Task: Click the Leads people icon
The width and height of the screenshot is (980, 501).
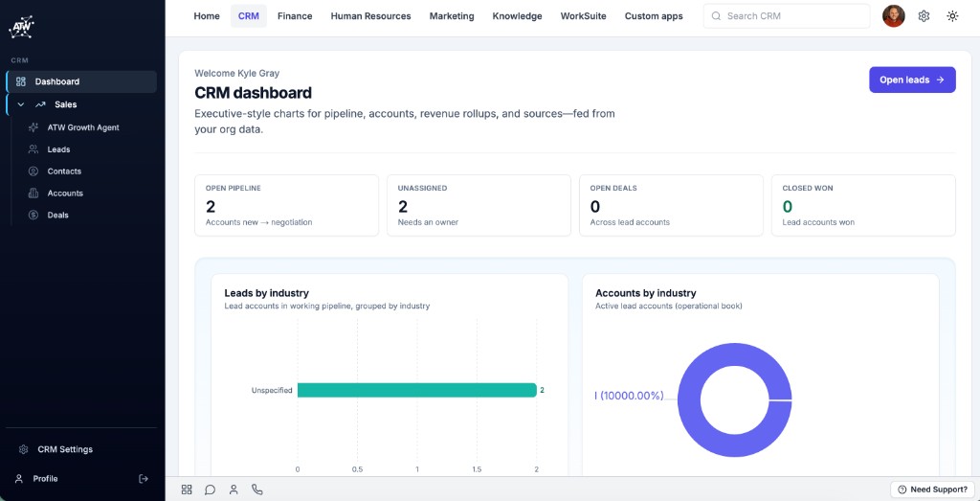Action: tap(33, 149)
